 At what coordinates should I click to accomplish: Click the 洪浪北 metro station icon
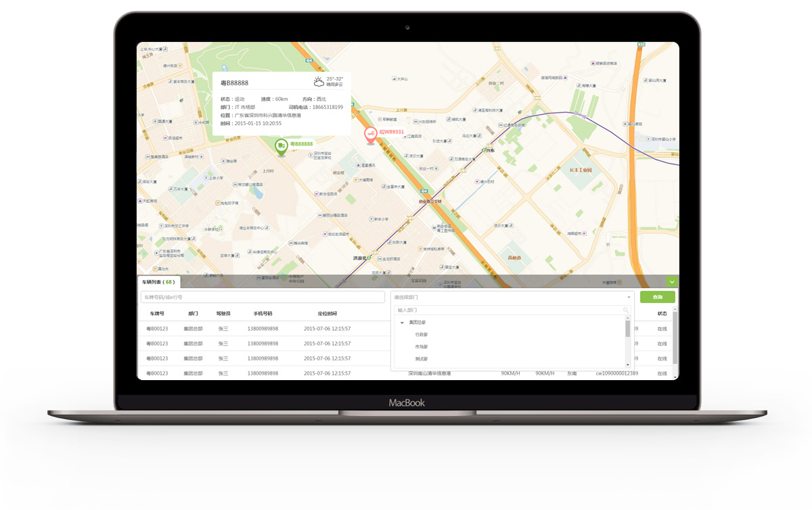point(369,258)
